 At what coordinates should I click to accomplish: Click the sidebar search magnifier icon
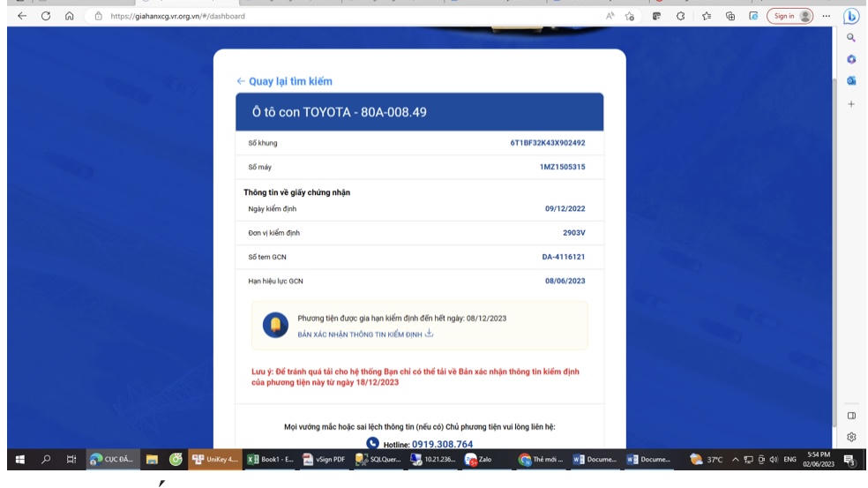[x=851, y=38]
